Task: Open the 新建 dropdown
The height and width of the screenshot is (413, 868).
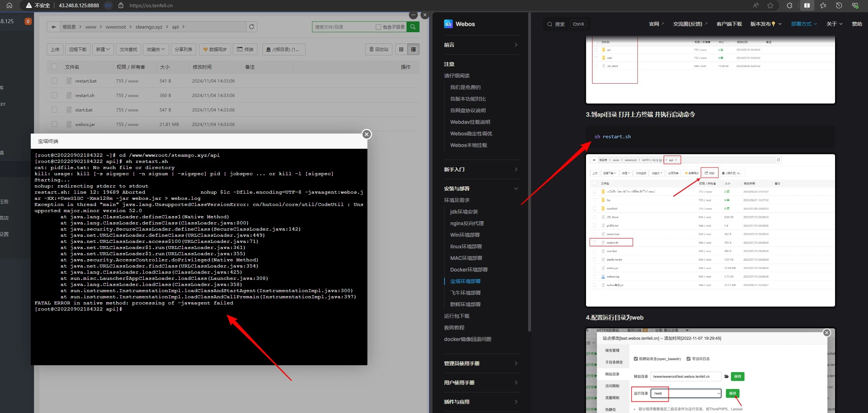Action: pyautogui.click(x=103, y=49)
